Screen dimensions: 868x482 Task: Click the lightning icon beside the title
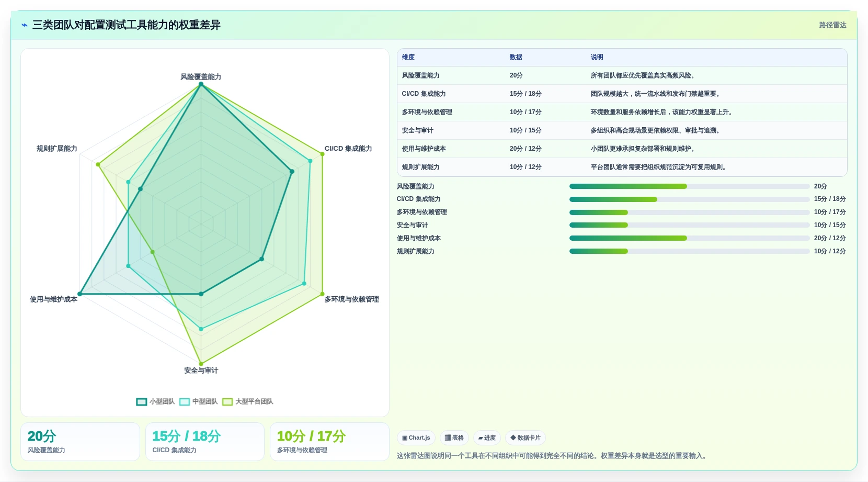pyautogui.click(x=25, y=25)
